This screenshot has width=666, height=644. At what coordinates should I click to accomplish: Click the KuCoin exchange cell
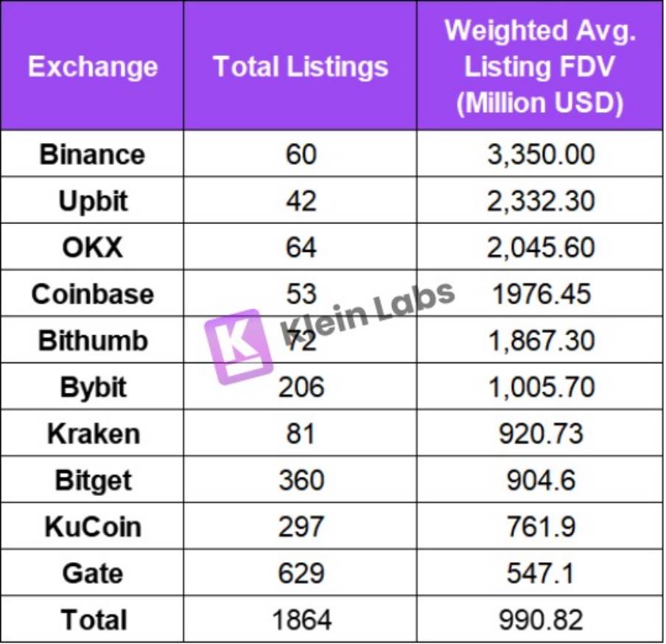[x=93, y=526]
